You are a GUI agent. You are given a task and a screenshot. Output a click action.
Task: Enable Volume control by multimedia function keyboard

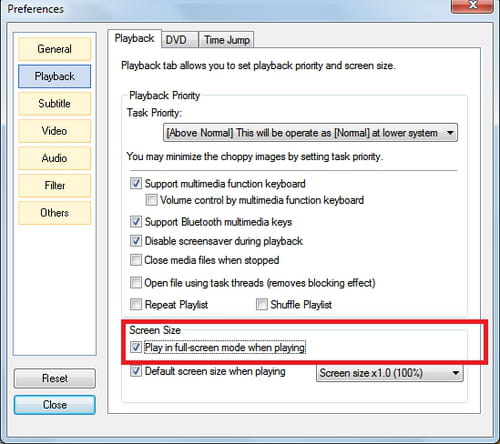click(x=151, y=200)
